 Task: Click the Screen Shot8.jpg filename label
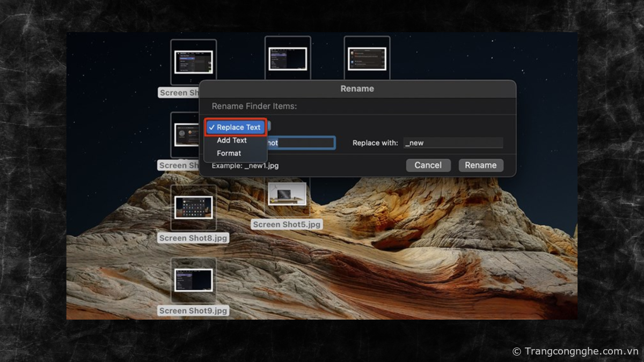(x=193, y=238)
